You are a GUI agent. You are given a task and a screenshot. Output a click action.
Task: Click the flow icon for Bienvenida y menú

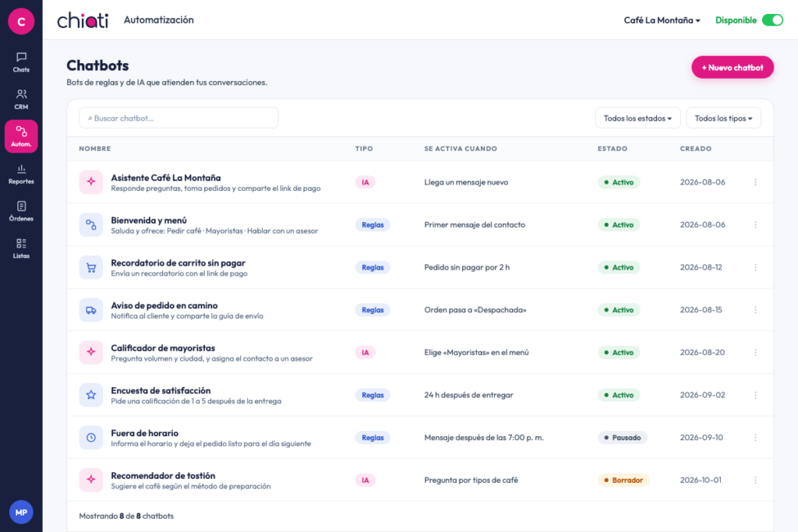(x=91, y=225)
